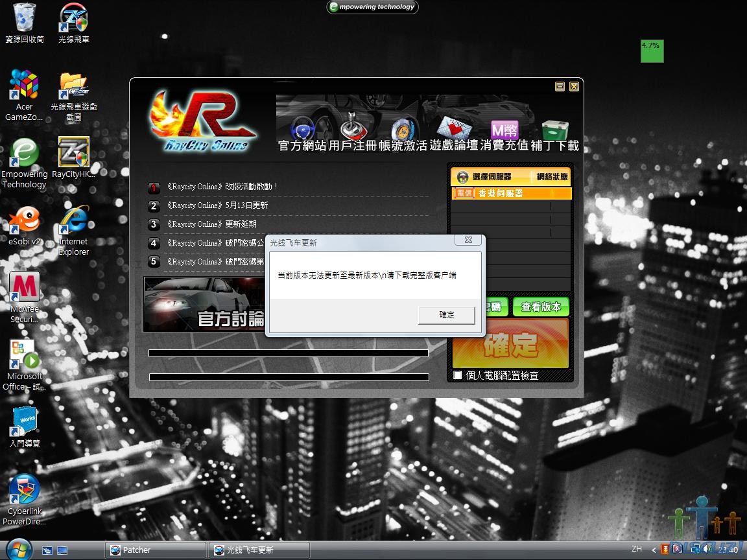The image size is (747, 560).
Task: Click the 官方討論 banner image
Action: tap(204, 304)
